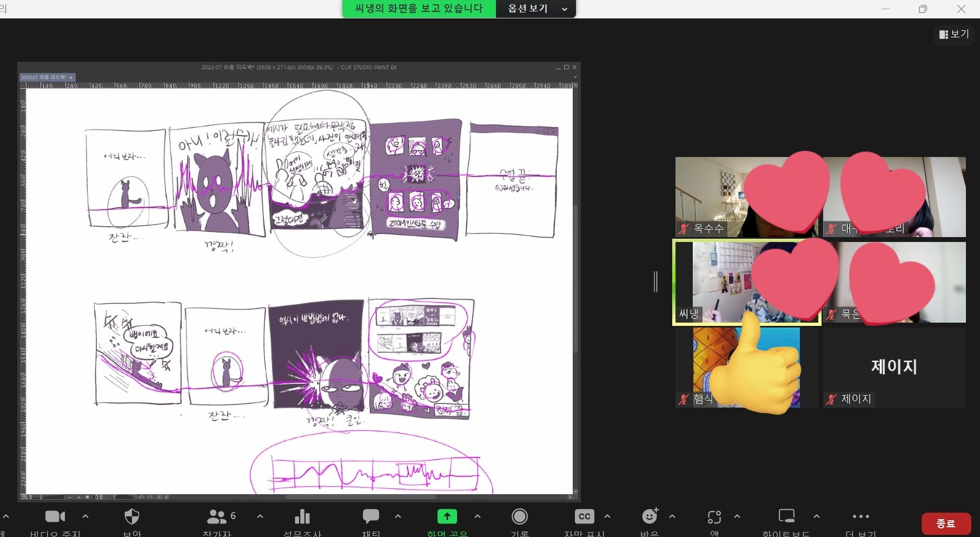Open the Apps (앱) icon
This screenshot has width=980, height=537.
(714, 517)
